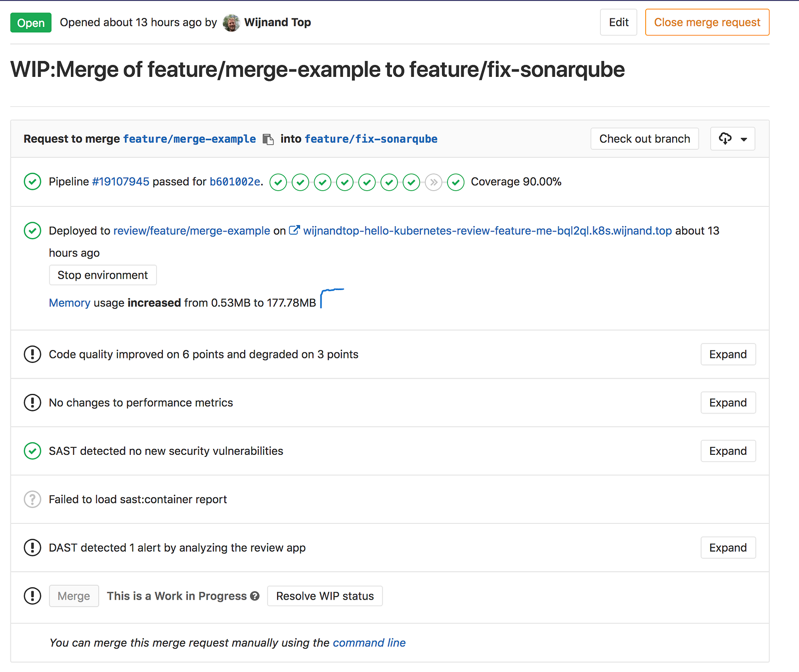
Task: Click pipeline passed status icon beside Pipeline
Action: [x=32, y=182]
